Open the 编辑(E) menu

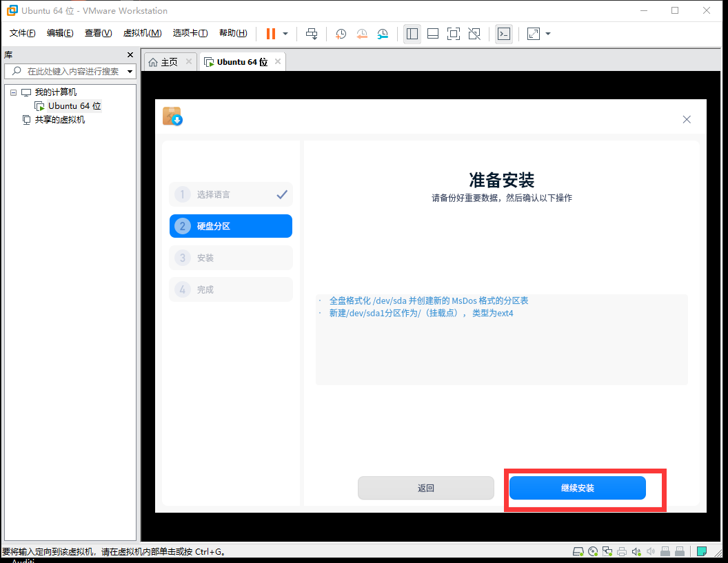pos(60,33)
